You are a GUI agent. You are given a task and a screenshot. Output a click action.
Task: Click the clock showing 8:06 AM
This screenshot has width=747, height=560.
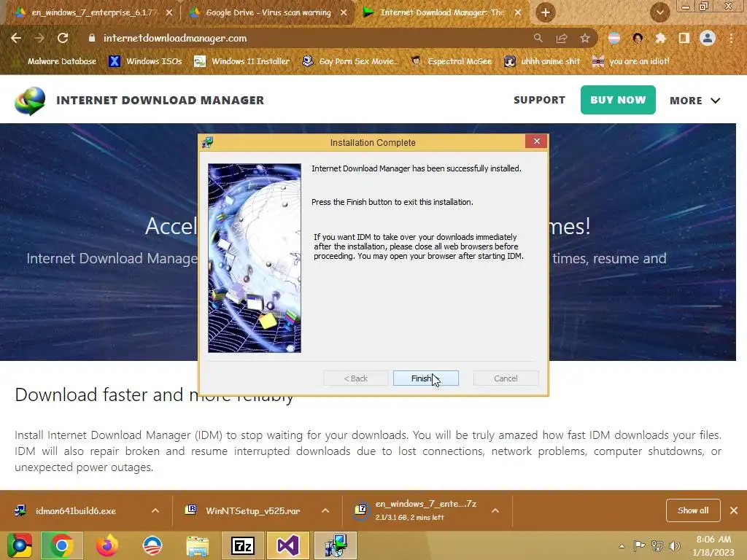[713, 540]
